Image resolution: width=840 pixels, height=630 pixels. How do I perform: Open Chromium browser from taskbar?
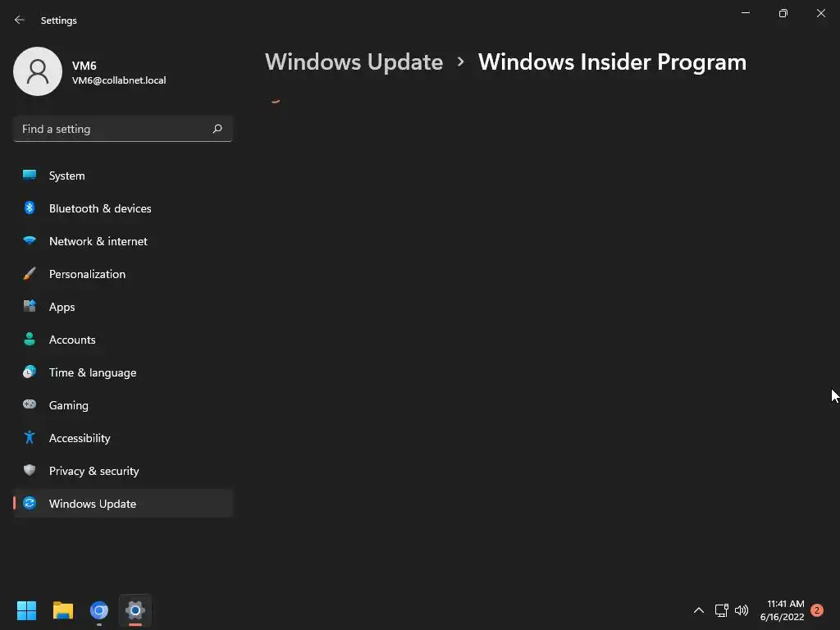click(99, 610)
